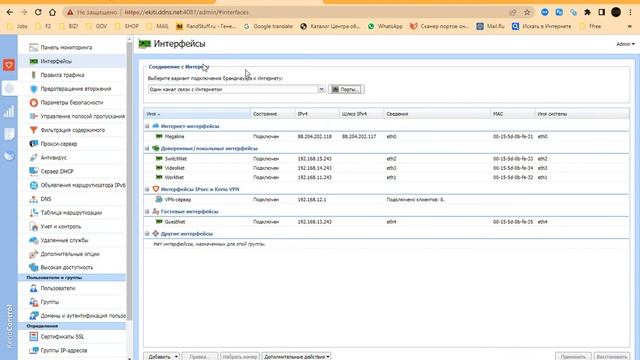Click the Прокси-сервер icon in sidebar
Screen dimensions: 640x360
(33, 144)
